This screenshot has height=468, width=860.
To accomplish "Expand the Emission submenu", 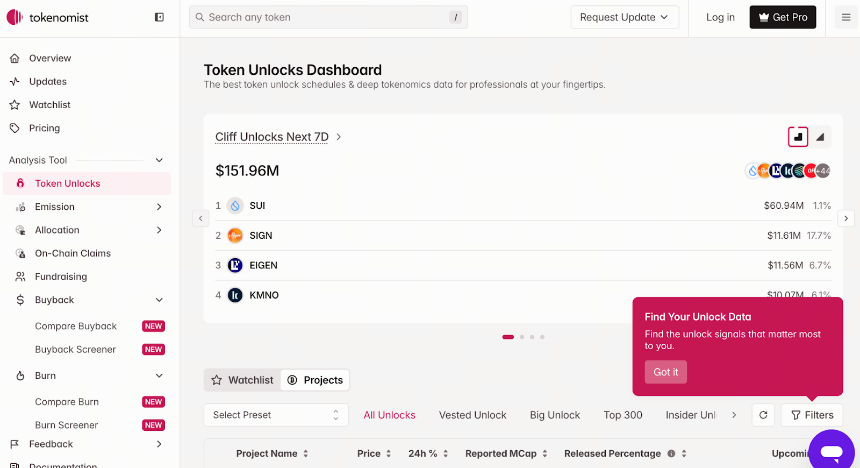I will (159, 207).
